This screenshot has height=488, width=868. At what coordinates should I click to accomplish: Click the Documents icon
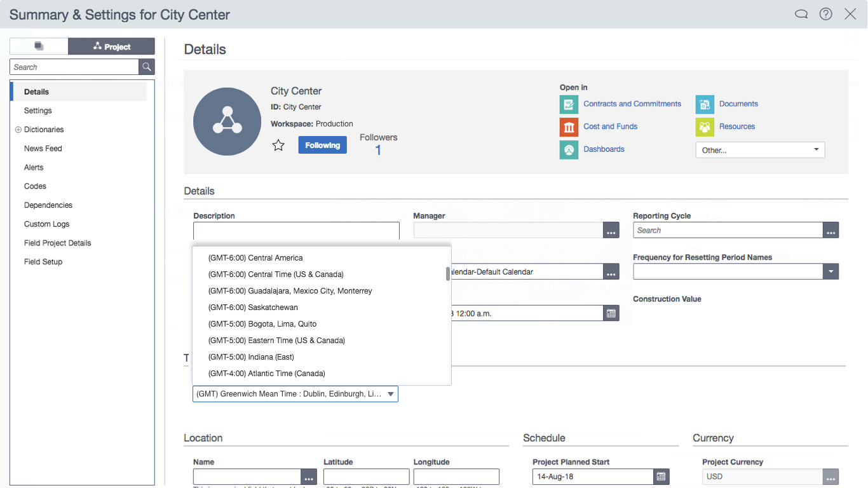click(x=705, y=104)
